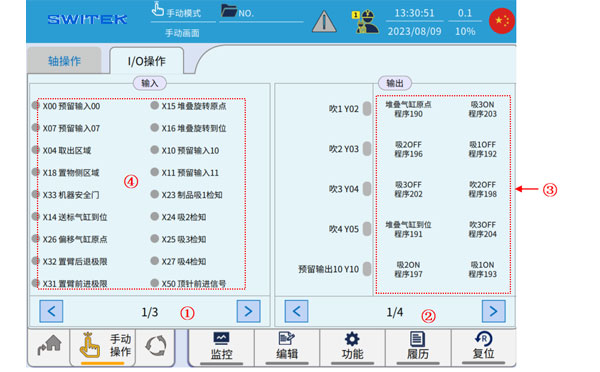This screenshot has height=372, width=600.
Task: Click input X32 置臂后退极限 text
Action: [x=75, y=261]
